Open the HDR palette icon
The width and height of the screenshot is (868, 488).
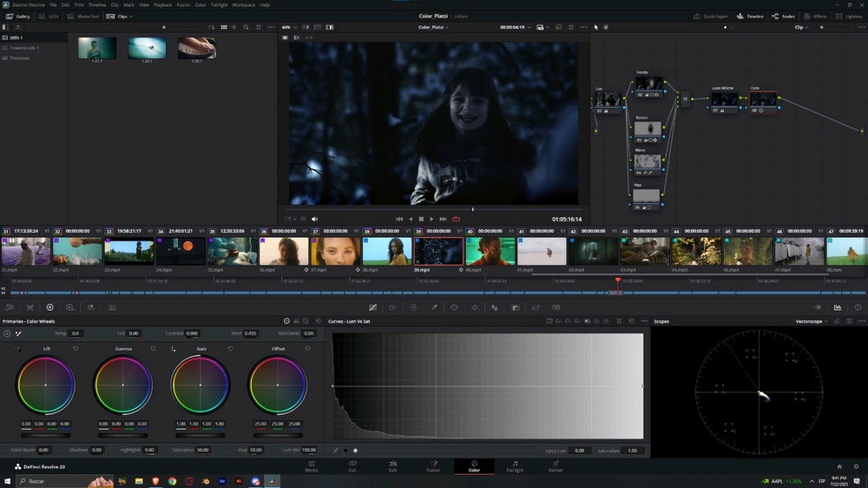(x=69, y=307)
